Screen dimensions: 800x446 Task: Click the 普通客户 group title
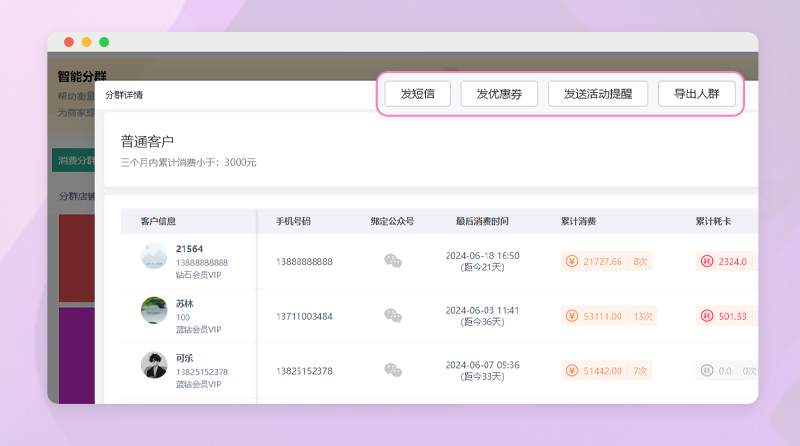click(147, 141)
